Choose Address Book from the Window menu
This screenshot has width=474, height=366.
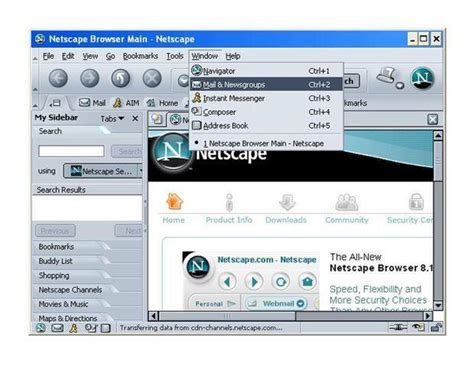click(266, 125)
